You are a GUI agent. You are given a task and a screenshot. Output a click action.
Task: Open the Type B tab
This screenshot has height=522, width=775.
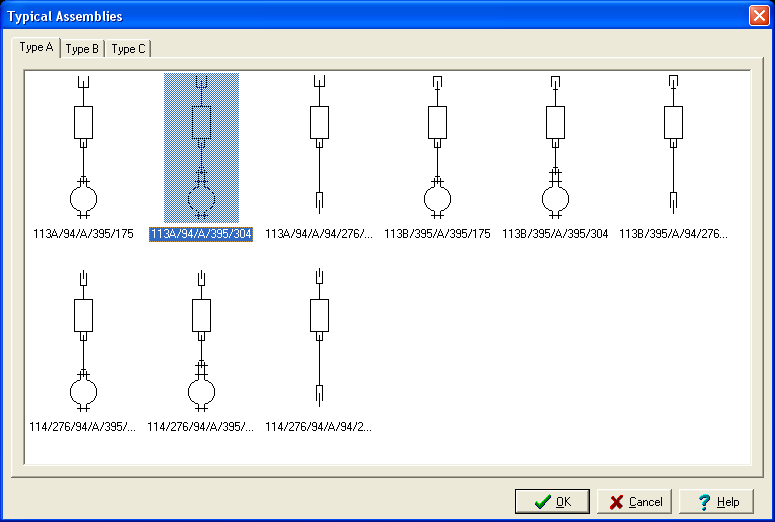pyautogui.click(x=82, y=49)
